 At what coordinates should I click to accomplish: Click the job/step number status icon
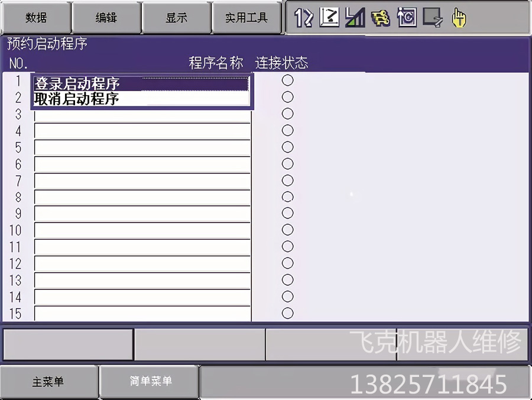(x=303, y=17)
